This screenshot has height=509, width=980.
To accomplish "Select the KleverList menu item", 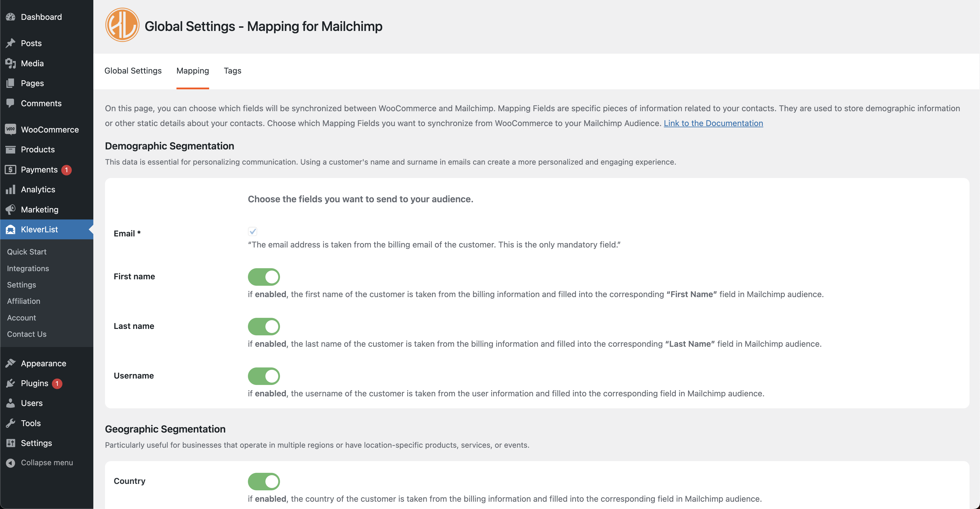I will (39, 229).
